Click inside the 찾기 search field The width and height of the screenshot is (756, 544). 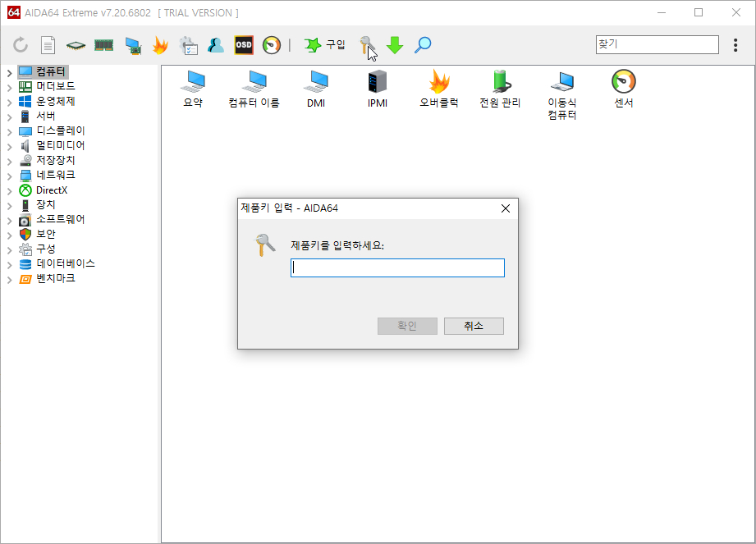(x=657, y=44)
